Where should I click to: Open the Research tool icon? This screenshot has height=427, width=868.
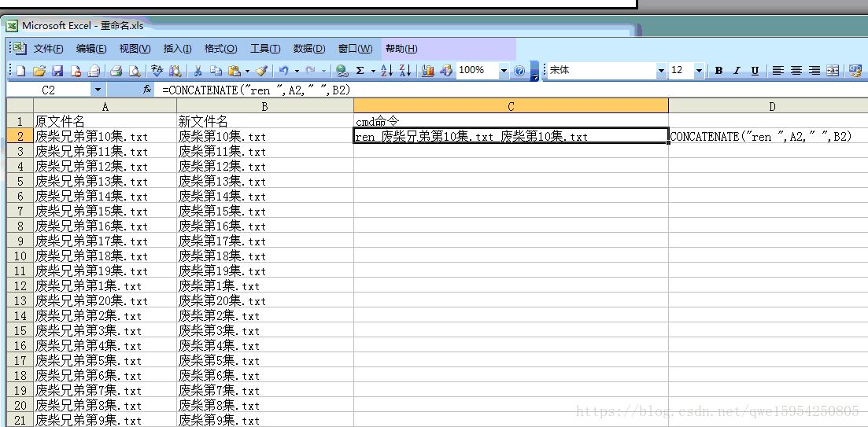point(175,71)
